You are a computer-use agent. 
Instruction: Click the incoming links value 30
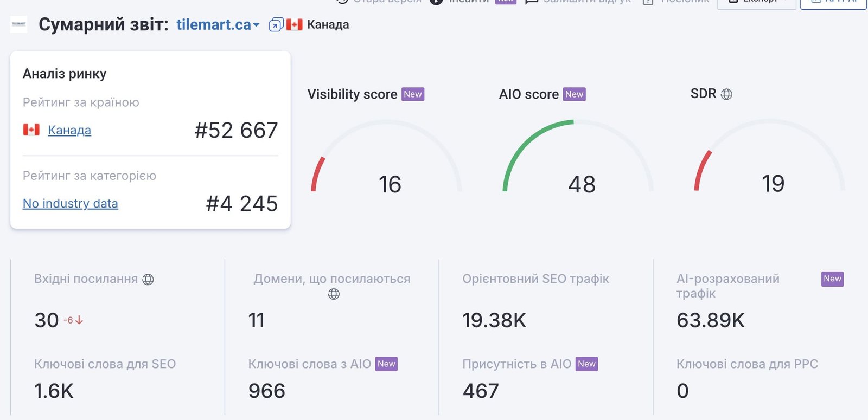pyautogui.click(x=47, y=320)
